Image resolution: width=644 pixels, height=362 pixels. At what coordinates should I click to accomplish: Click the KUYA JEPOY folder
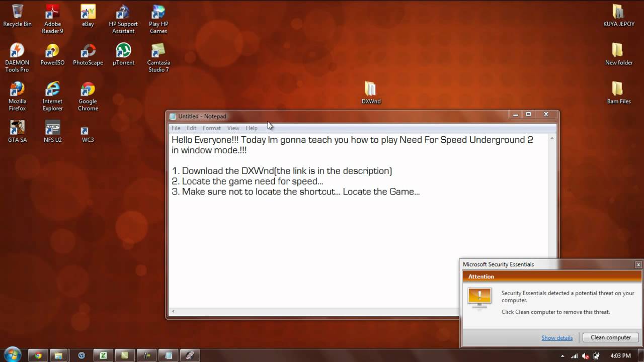[x=619, y=16]
